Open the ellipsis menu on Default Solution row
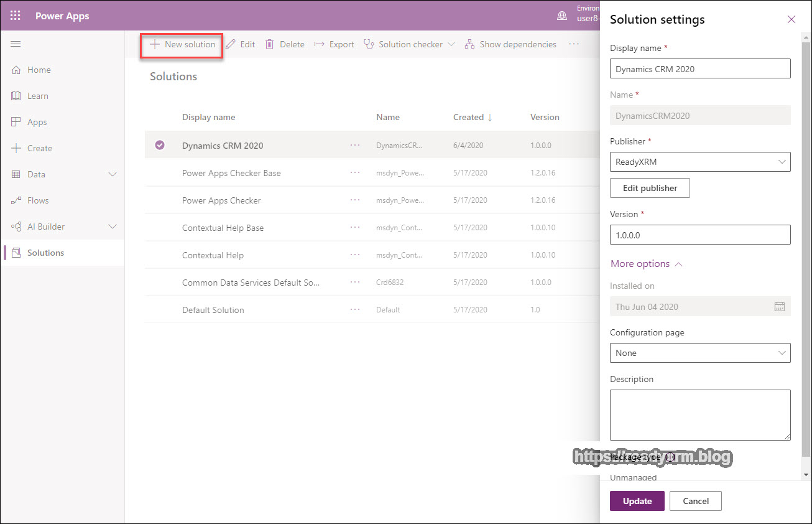Screen dimensions: 812x524 pos(355,309)
